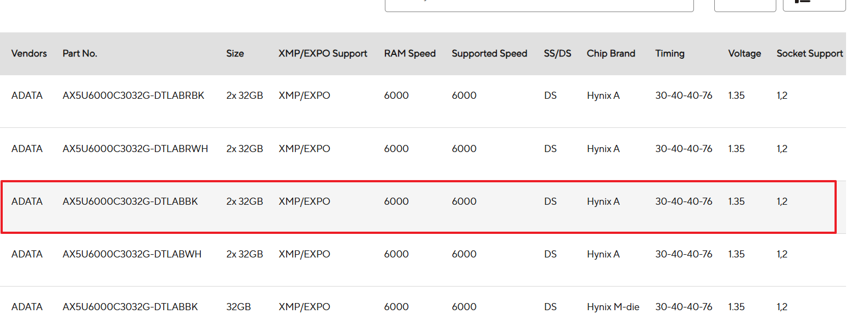Viewport: 868px width, 325px height.
Task: Click the Chip Brand column header
Action: click(611, 53)
